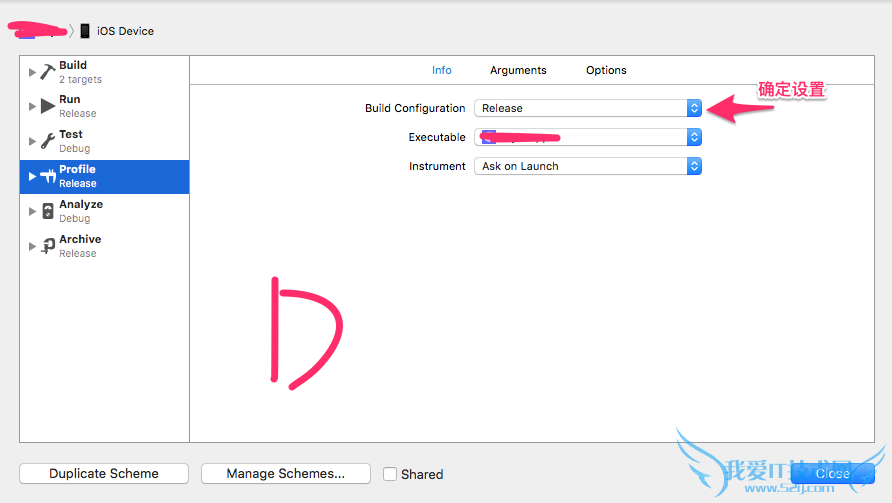Open the Executable dropdown
The image size is (892, 503).
click(588, 137)
